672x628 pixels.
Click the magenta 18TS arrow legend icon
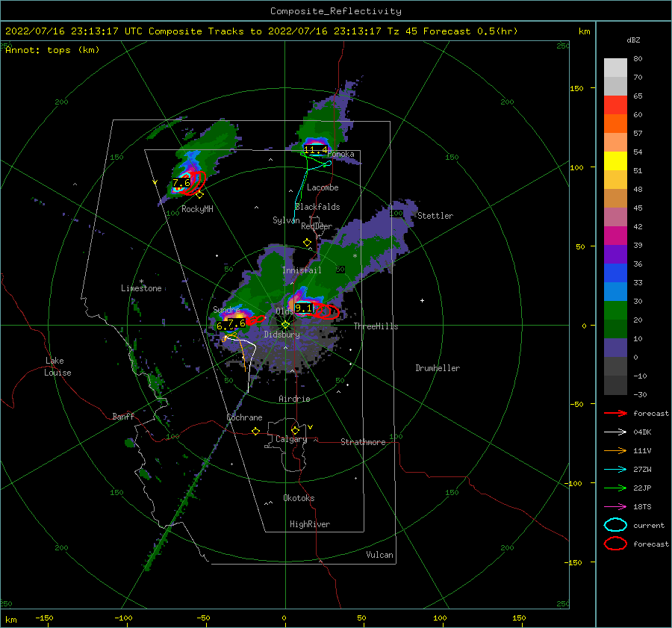coord(615,507)
